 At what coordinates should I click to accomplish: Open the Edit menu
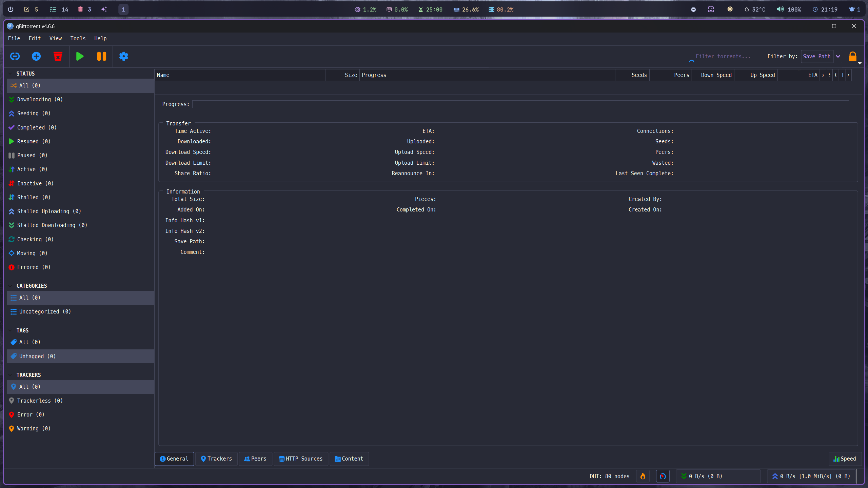35,38
